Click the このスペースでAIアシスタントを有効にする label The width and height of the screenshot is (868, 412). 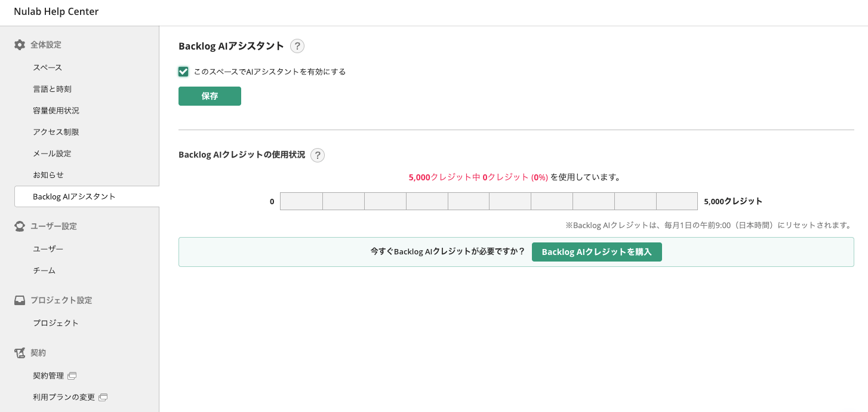click(x=270, y=72)
